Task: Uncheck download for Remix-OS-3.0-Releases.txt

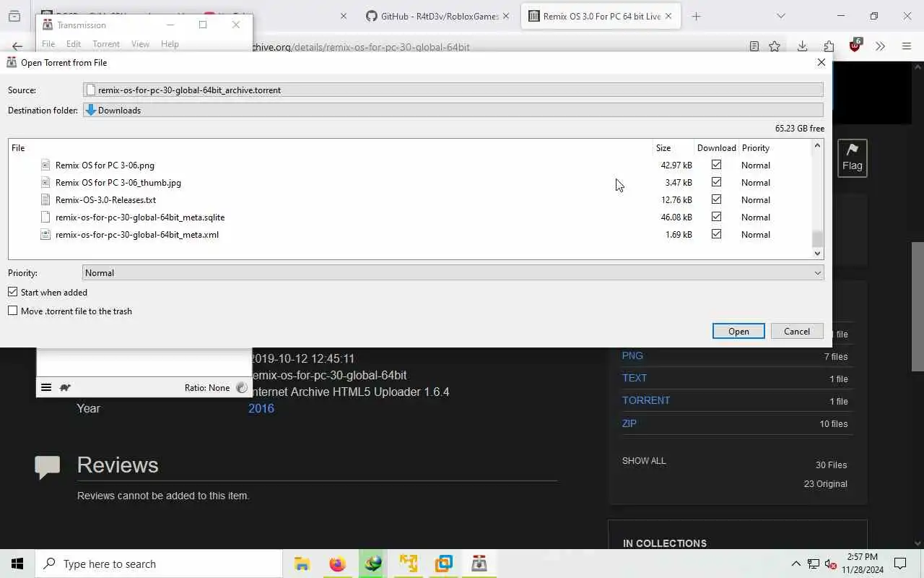Action: point(716,199)
